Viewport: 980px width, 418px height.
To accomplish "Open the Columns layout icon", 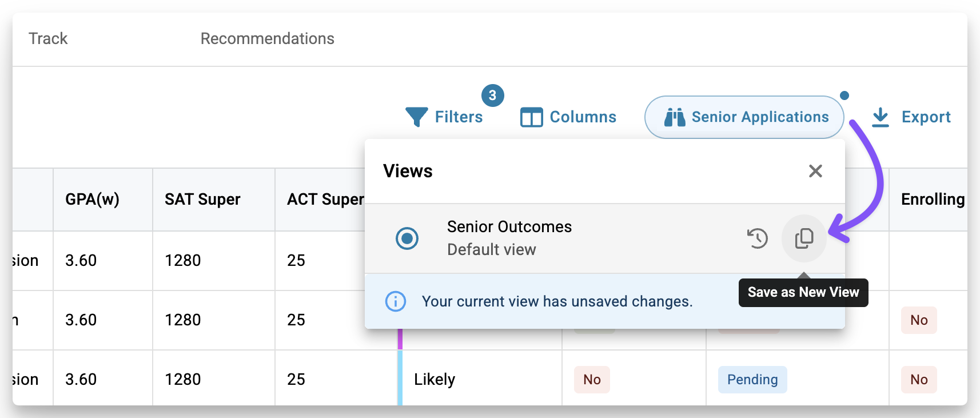I will click(531, 117).
